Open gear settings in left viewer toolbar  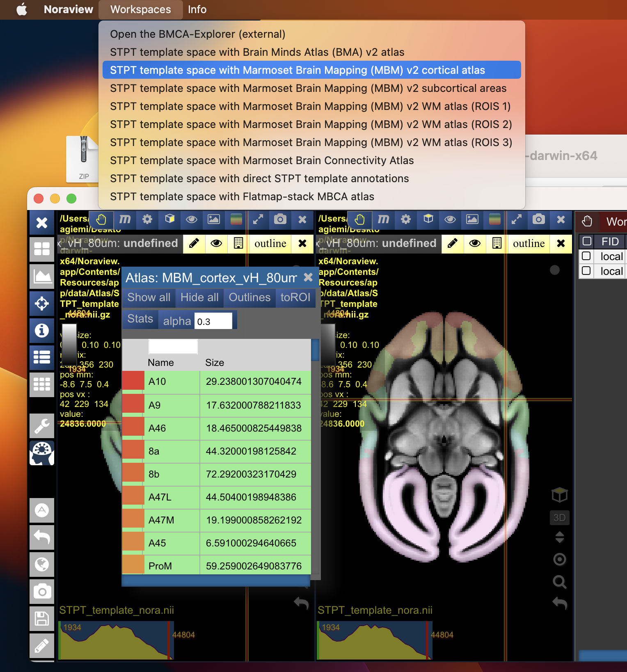(x=147, y=219)
